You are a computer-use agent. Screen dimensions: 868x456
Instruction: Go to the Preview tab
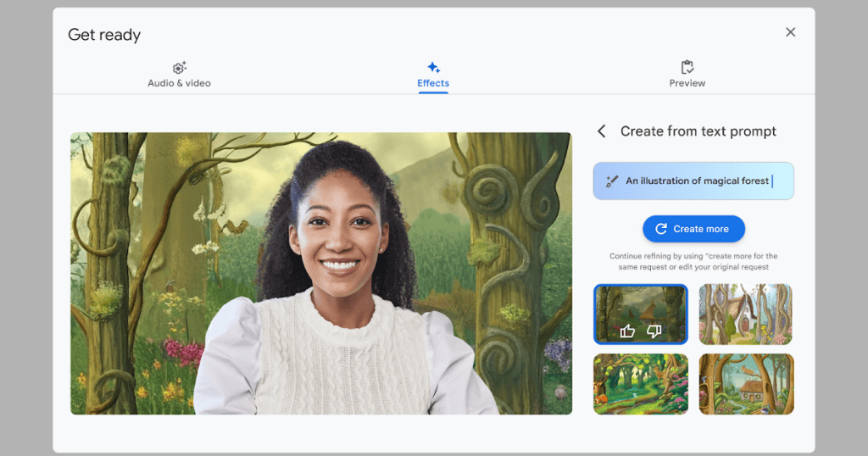(x=687, y=75)
